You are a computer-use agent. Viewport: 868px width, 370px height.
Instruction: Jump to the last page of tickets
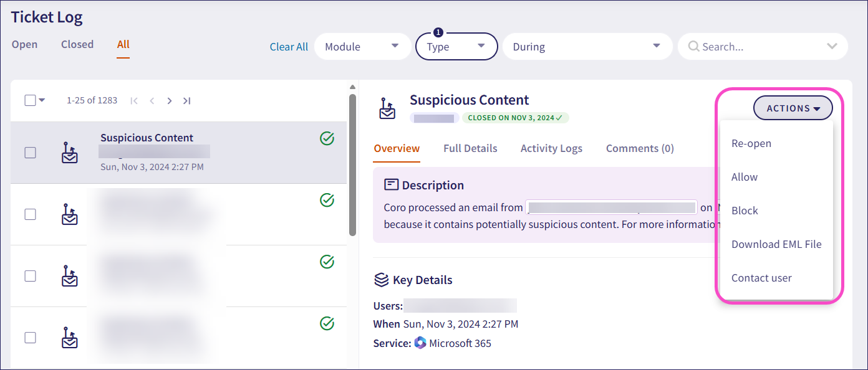186,101
